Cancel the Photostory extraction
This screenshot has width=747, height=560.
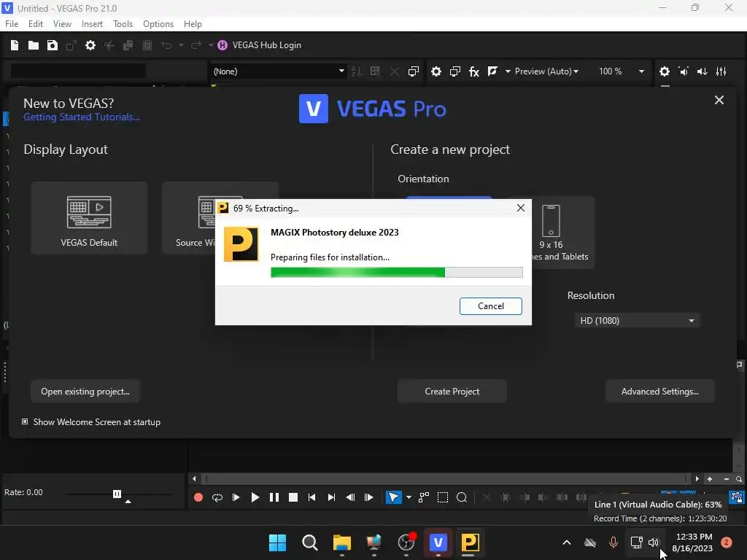[491, 306]
